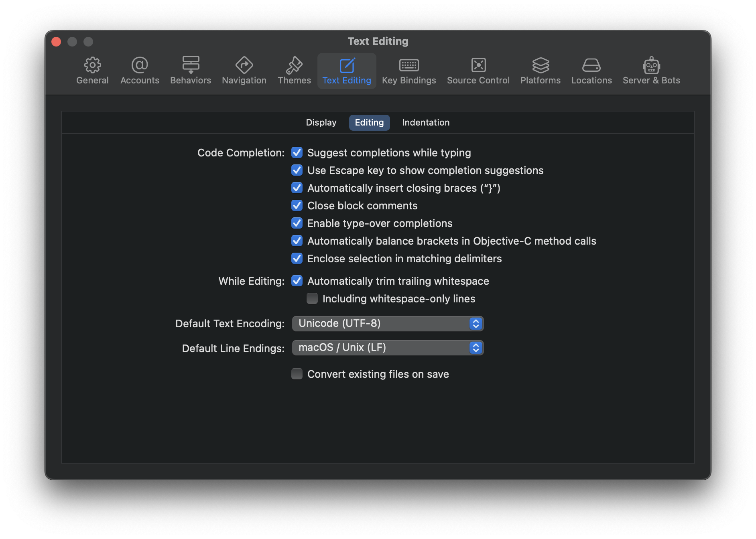Switch to the Display tab
This screenshot has width=756, height=539.
pyautogui.click(x=321, y=123)
